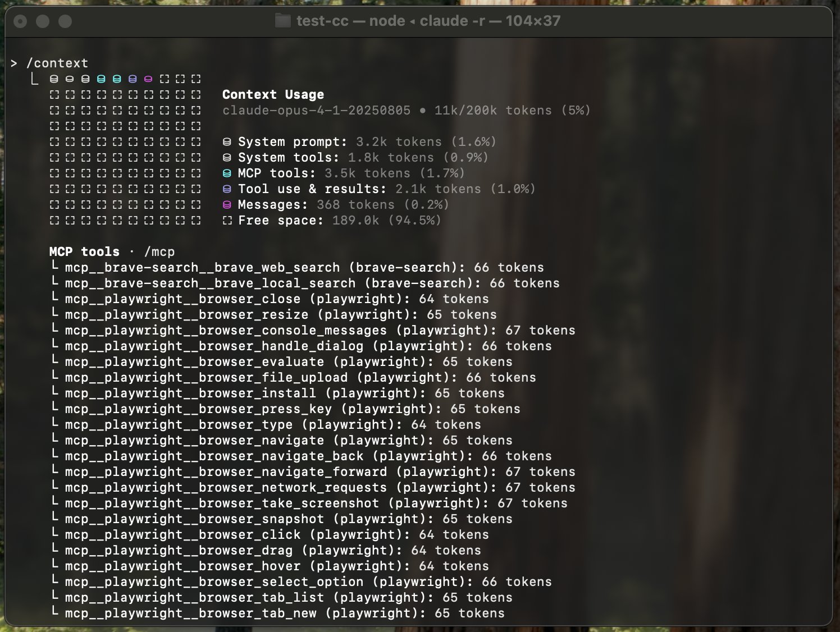The height and width of the screenshot is (632, 840).
Task: Click the Context Usage heading
Action: pos(273,94)
